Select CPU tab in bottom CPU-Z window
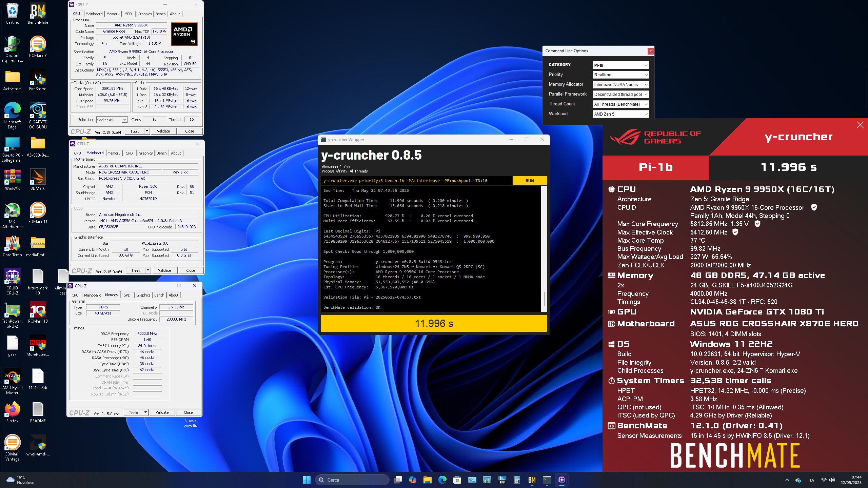The width and height of the screenshot is (868, 488). (x=75, y=295)
